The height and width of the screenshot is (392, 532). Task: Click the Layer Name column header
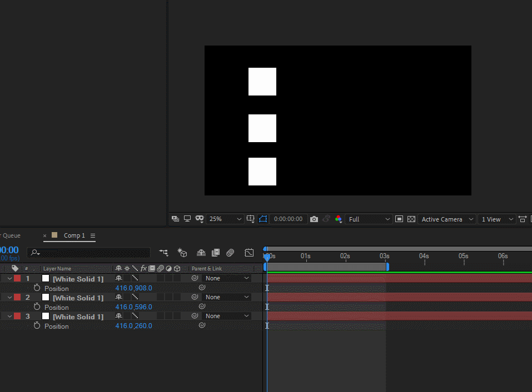click(57, 268)
